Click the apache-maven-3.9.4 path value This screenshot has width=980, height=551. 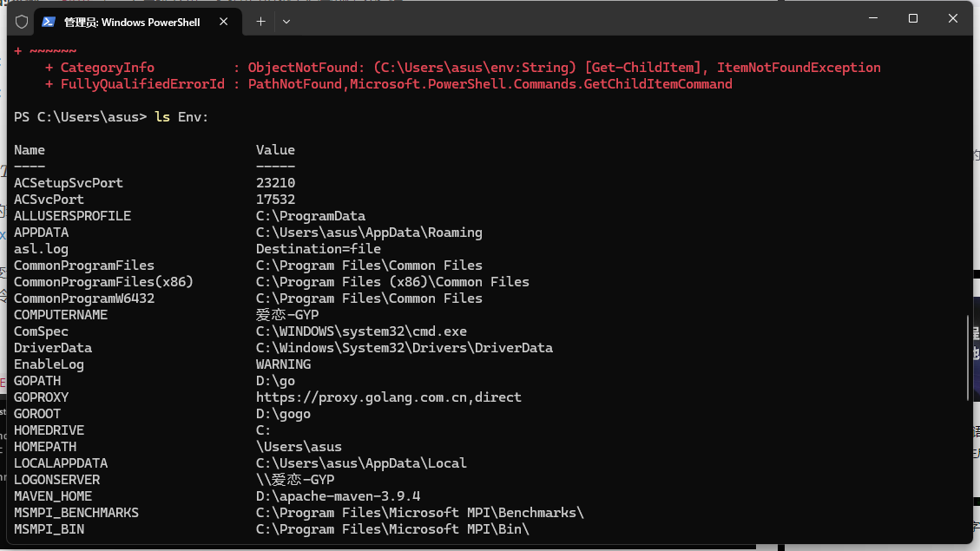339,496
